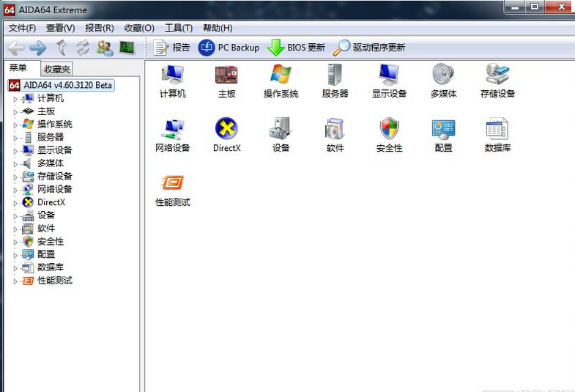Expand the 网络设备 tree node arrow

pyautogui.click(x=15, y=191)
